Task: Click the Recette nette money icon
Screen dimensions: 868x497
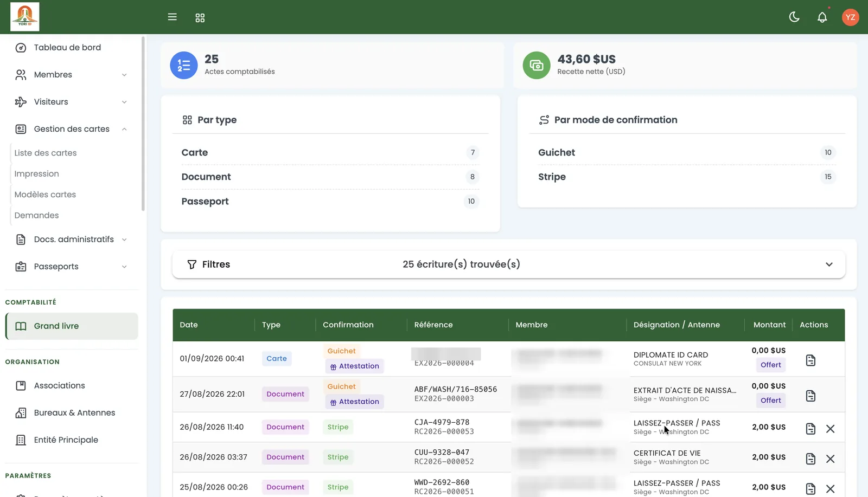Action: (537, 66)
